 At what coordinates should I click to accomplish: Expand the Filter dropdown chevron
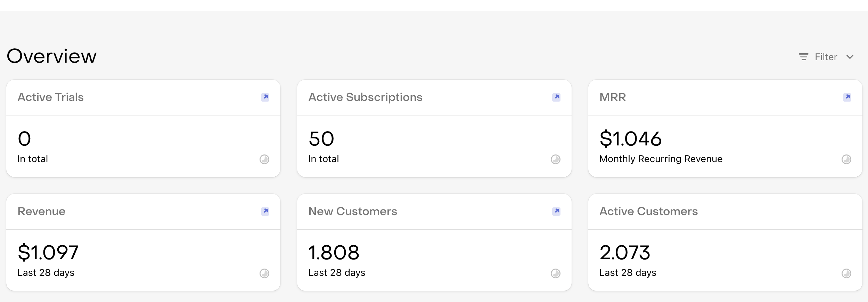[850, 57]
